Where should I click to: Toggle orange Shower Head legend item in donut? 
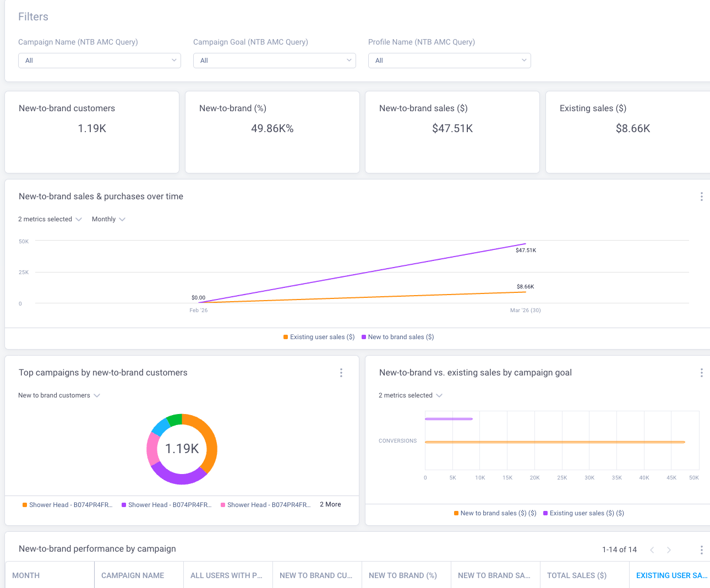tap(68, 505)
